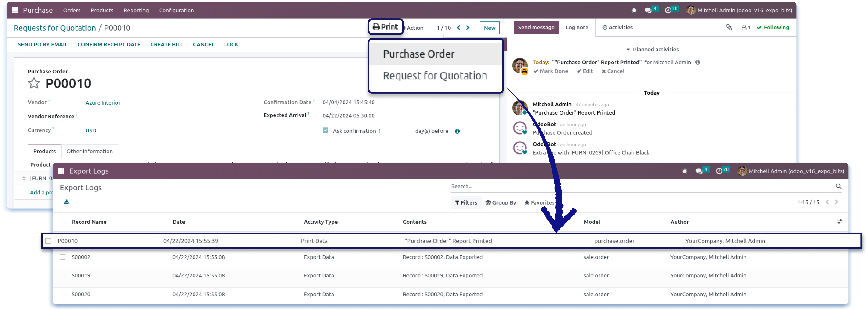
Task: Click CREATE BILL button
Action: coord(167,44)
